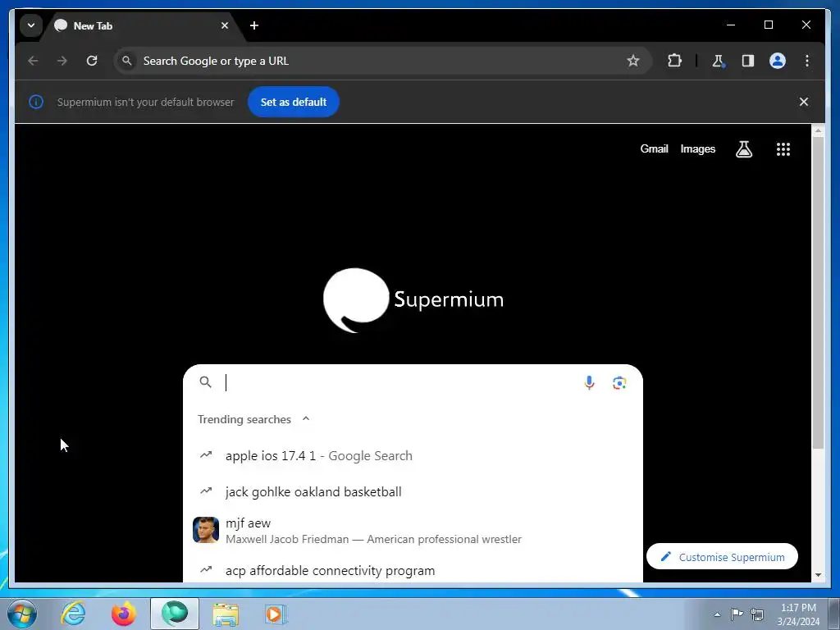Open the tab search dropdown arrow

click(31, 25)
